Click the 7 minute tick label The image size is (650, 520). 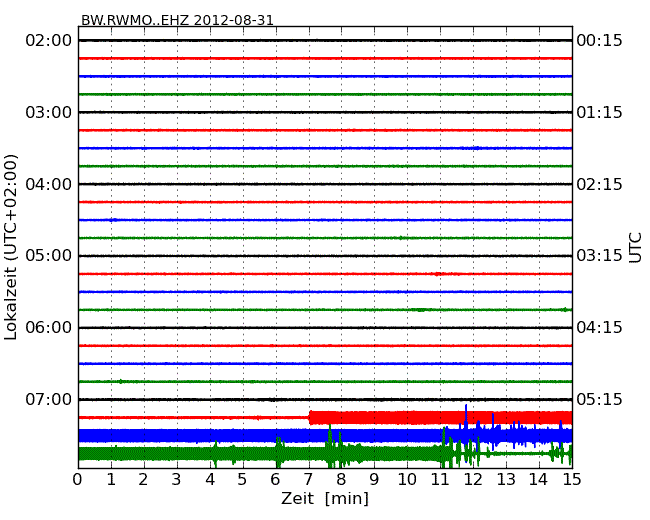pyautogui.click(x=308, y=480)
